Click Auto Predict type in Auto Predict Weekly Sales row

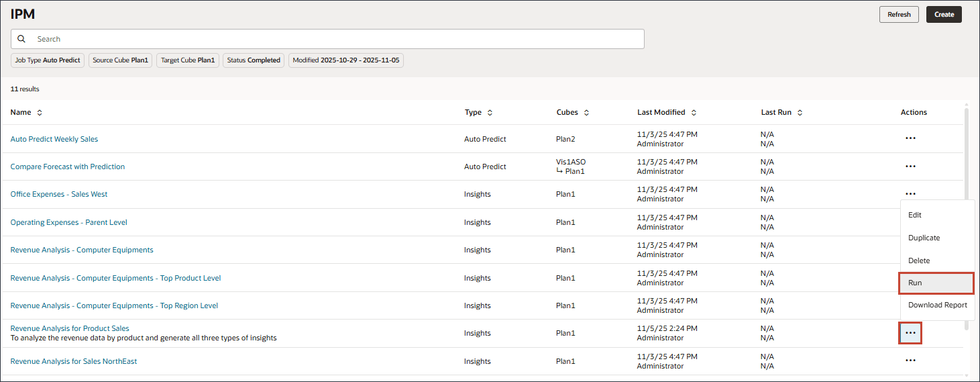coord(485,139)
